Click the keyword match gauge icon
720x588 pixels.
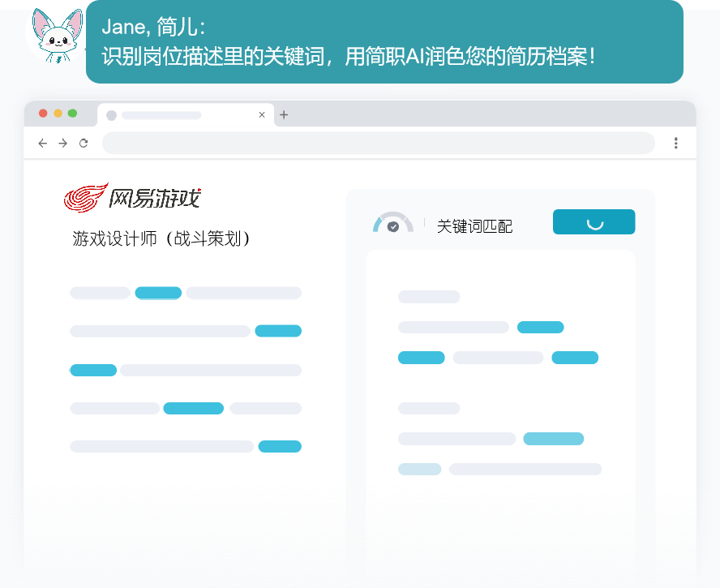coord(393,225)
